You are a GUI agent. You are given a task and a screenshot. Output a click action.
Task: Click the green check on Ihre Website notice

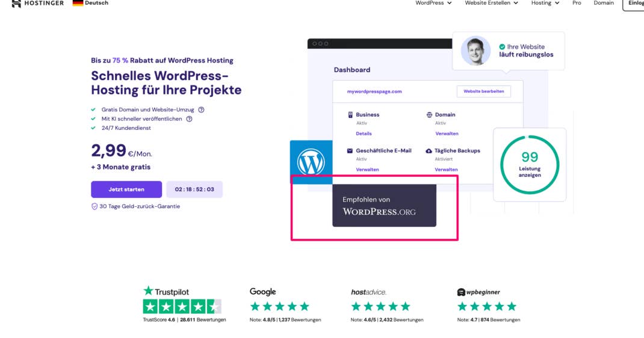[502, 47]
